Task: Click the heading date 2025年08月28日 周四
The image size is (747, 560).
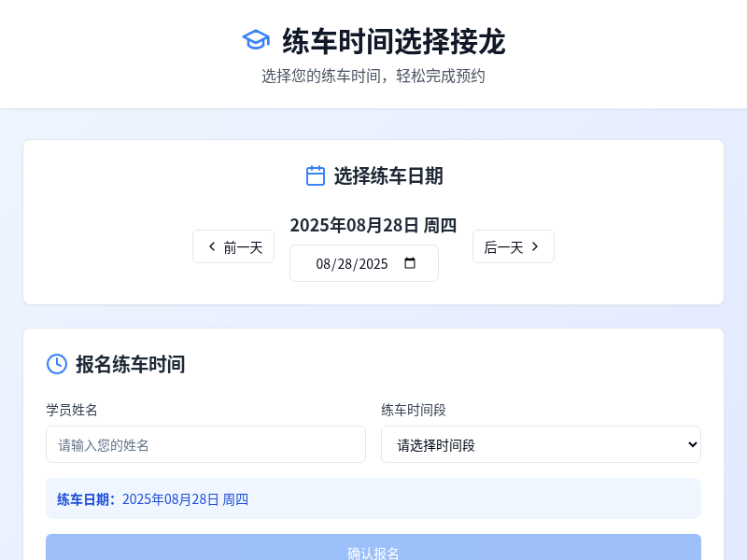Action: [x=373, y=225]
